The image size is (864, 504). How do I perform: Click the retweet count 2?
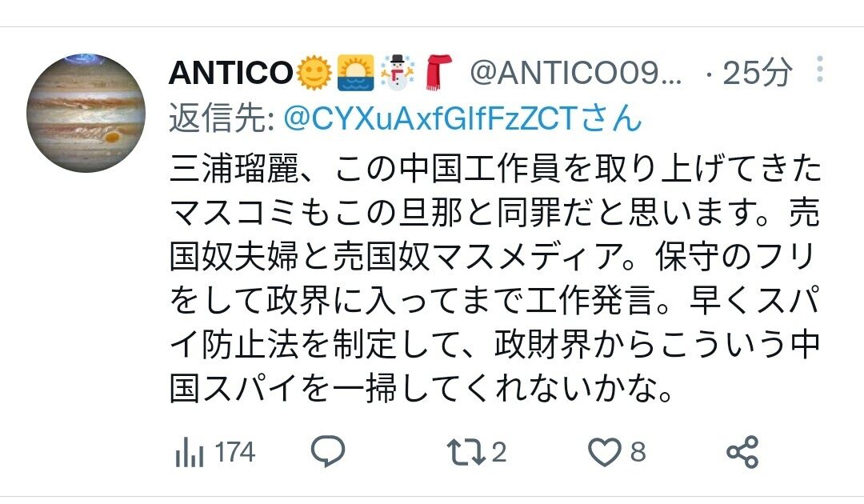click(x=498, y=452)
